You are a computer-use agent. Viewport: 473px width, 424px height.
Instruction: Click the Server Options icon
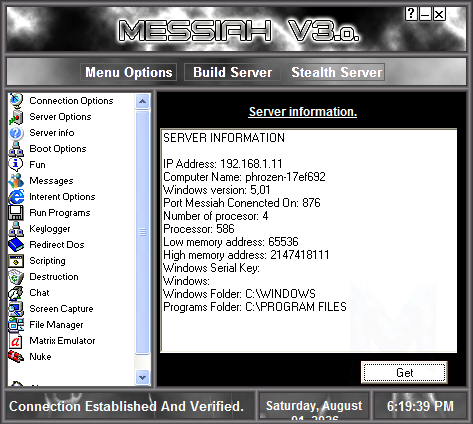(x=16, y=117)
